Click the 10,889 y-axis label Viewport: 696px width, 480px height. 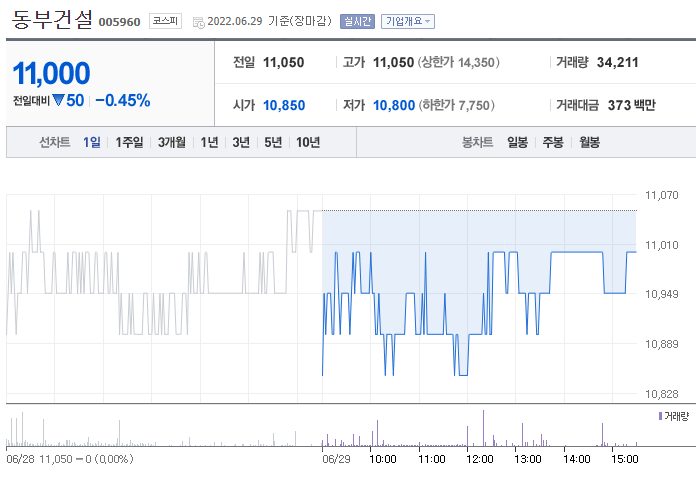point(661,344)
